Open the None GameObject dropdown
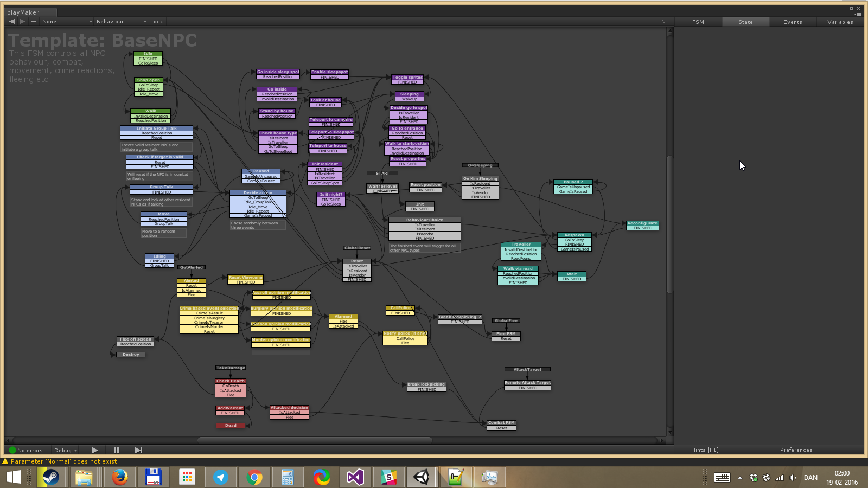Image resolution: width=868 pixels, height=488 pixels. [x=66, y=22]
